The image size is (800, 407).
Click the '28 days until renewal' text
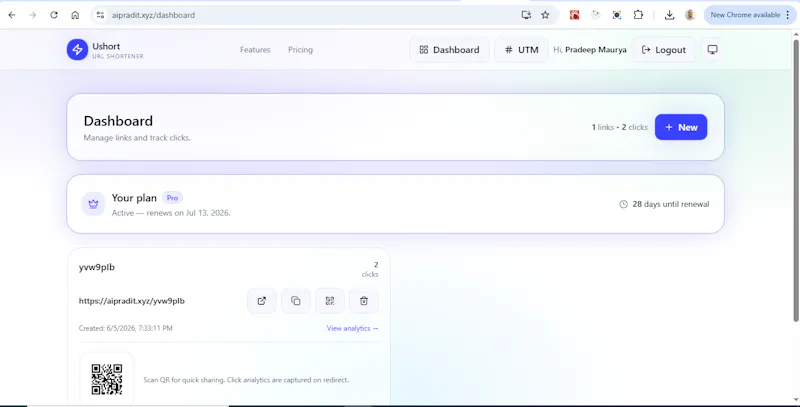pos(670,204)
